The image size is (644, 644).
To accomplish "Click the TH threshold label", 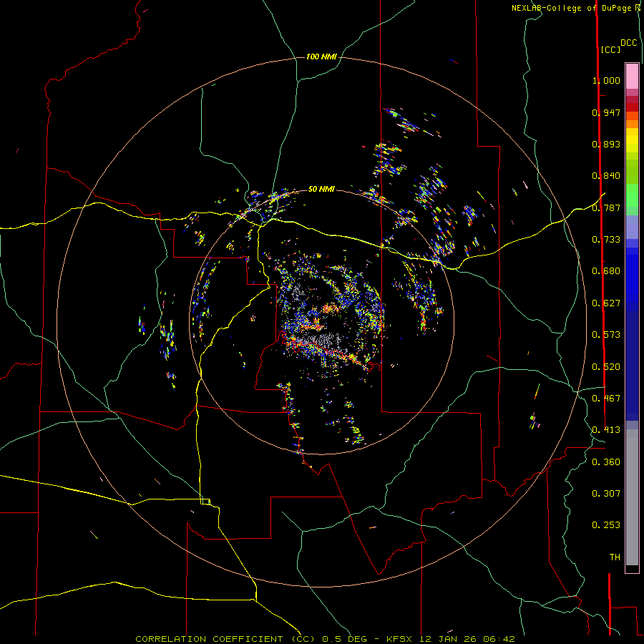I will (x=615, y=557).
